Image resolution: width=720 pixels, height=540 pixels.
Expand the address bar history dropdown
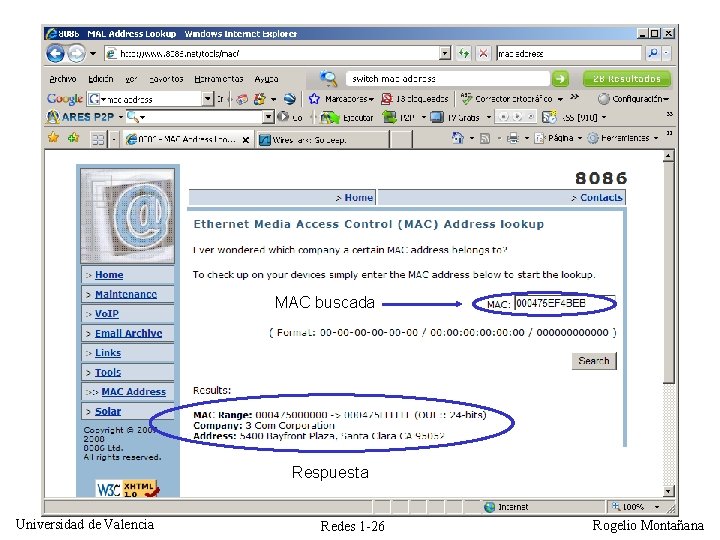pos(444,54)
